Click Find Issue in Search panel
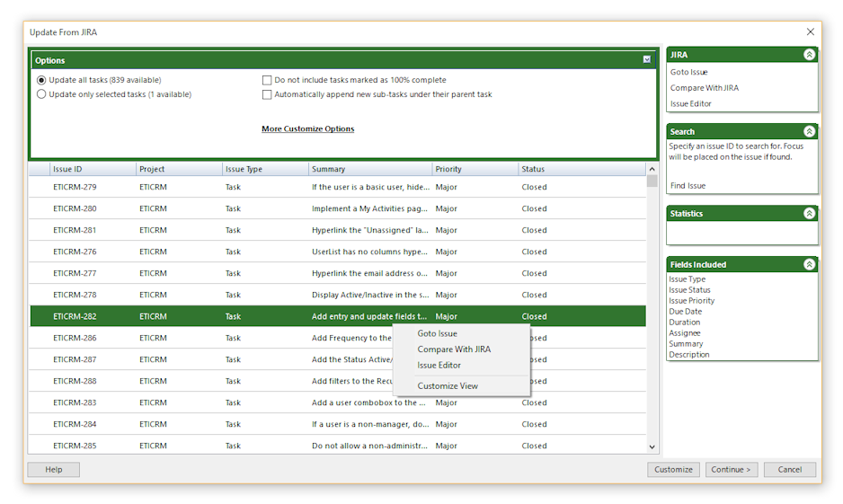843x504 pixels. [688, 186]
